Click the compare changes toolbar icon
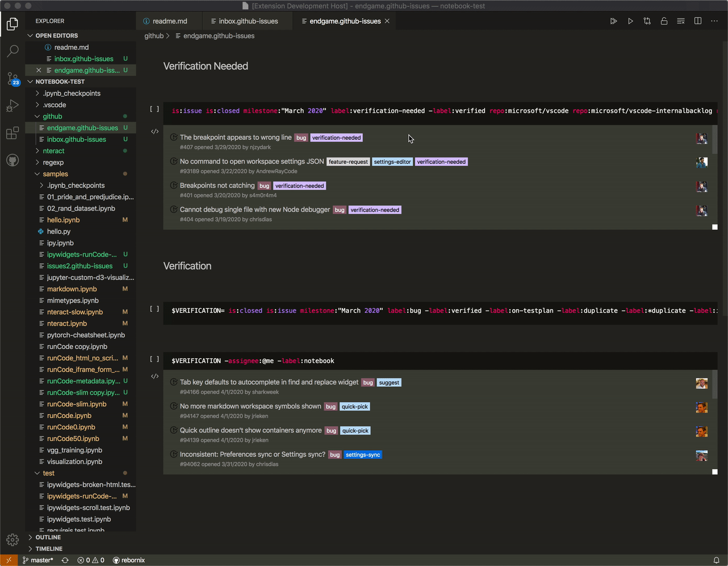The image size is (728, 566). coord(647,21)
